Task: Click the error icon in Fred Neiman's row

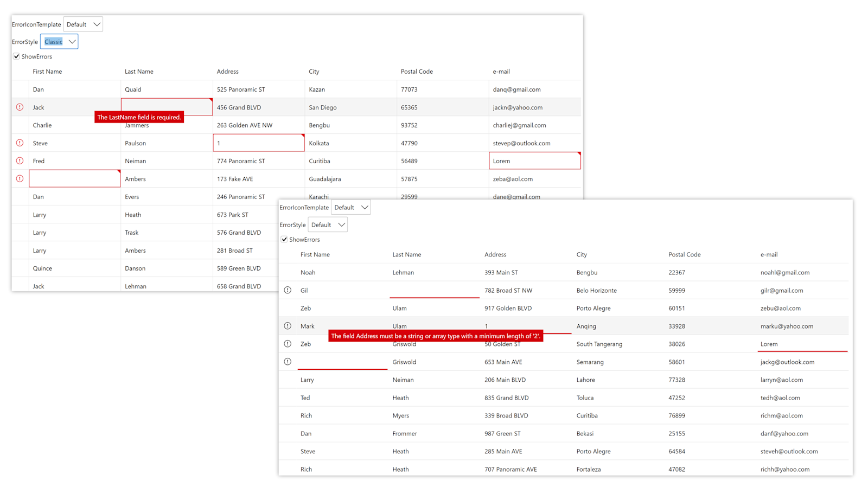Action: tap(20, 161)
